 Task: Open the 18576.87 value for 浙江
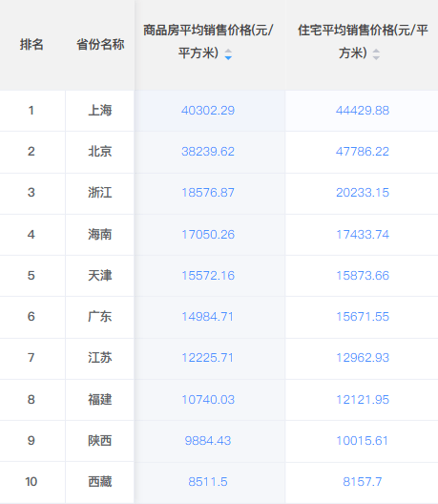point(208,193)
